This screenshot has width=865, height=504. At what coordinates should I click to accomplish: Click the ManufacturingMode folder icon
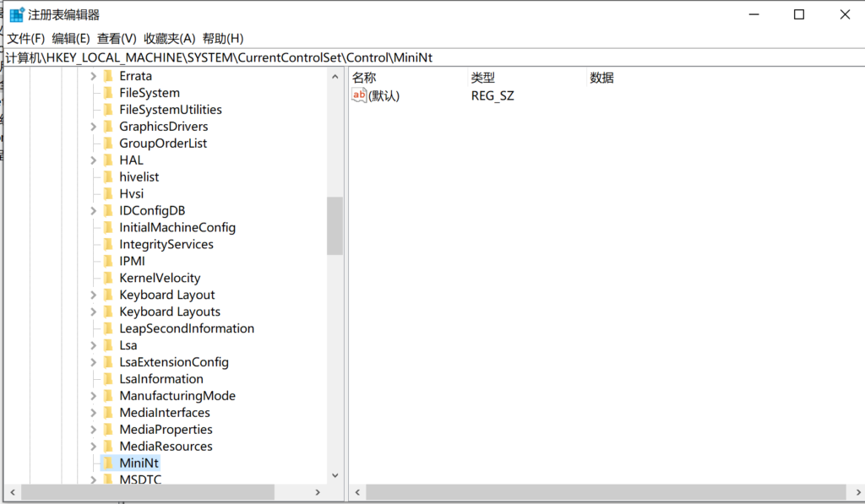click(109, 395)
